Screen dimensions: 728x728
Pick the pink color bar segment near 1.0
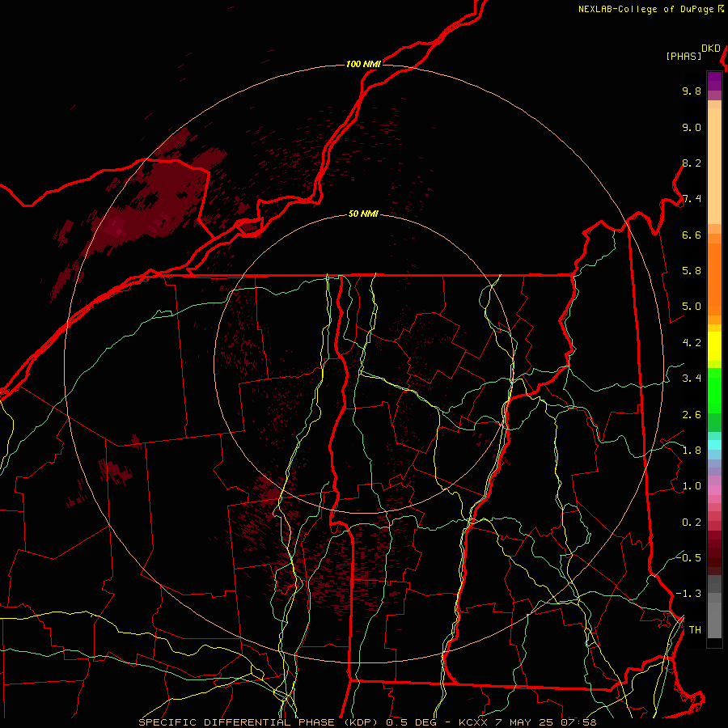click(x=714, y=490)
